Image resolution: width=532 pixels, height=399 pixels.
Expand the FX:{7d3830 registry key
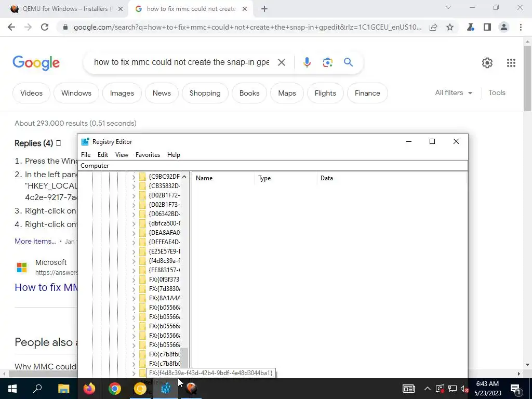(134, 289)
